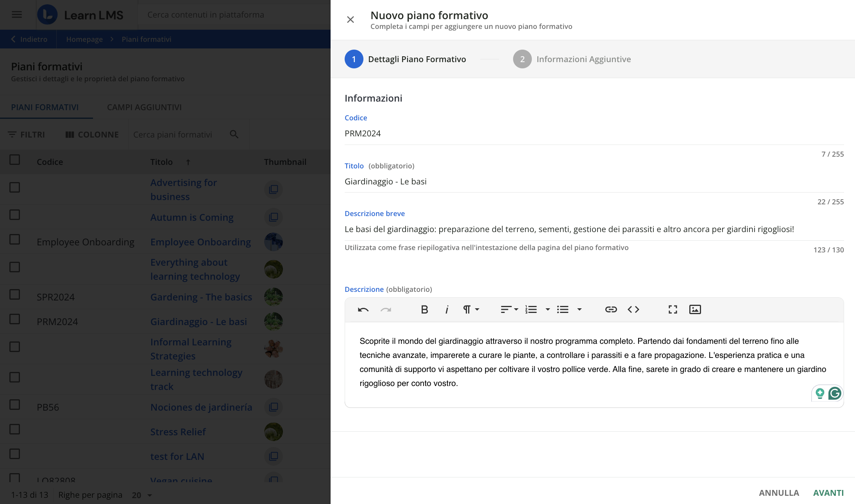Insert a hyperlink with link icon
The height and width of the screenshot is (504, 855).
click(x=611, y=309)
